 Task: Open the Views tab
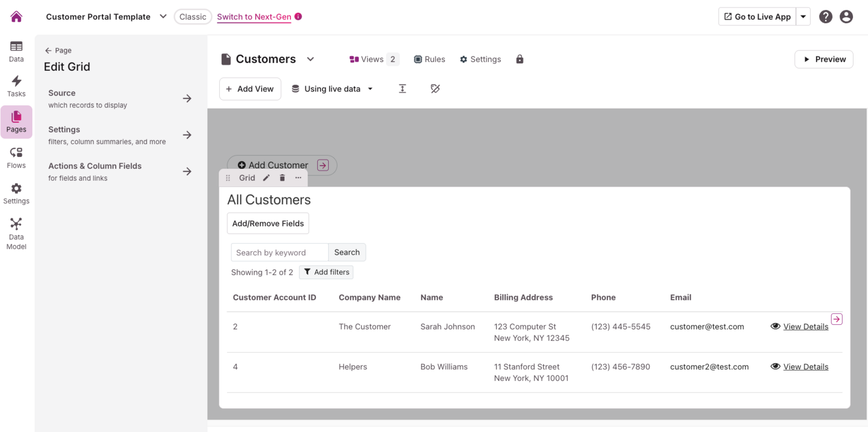pyautogui.click(x=373, y=59)
